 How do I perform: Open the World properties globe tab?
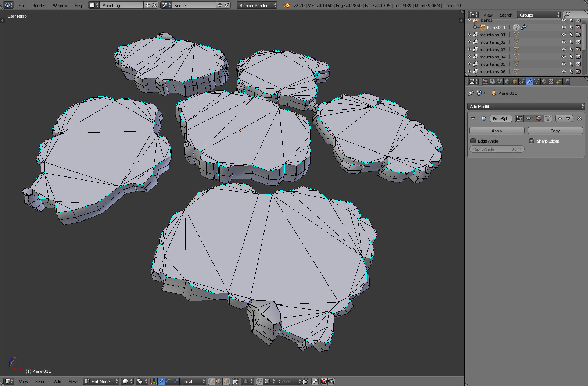507,82
